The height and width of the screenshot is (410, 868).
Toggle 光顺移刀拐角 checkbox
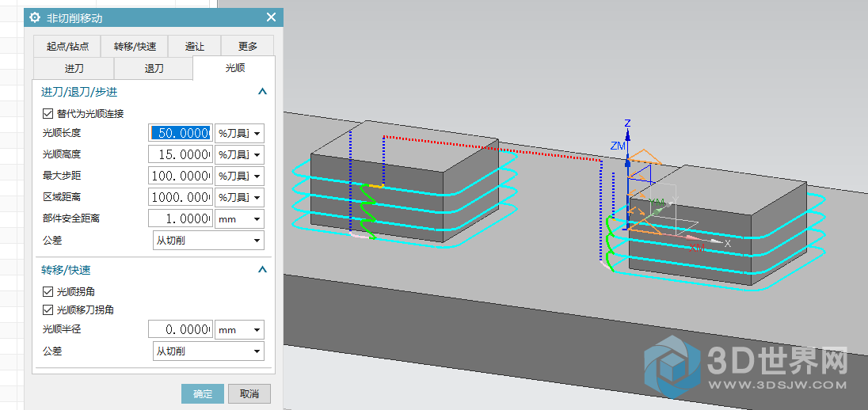point(48,309)
